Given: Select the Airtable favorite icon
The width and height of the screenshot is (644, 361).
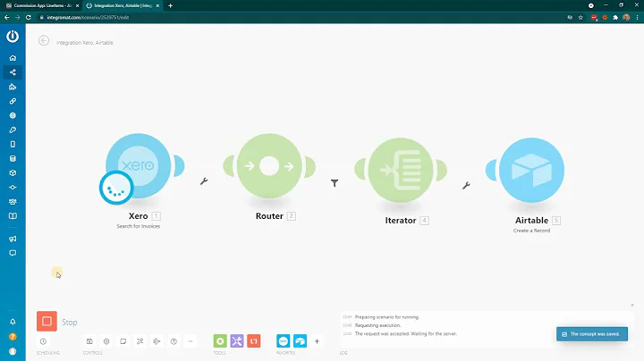Looking at the screenshot, I should (x=301, y=341).
